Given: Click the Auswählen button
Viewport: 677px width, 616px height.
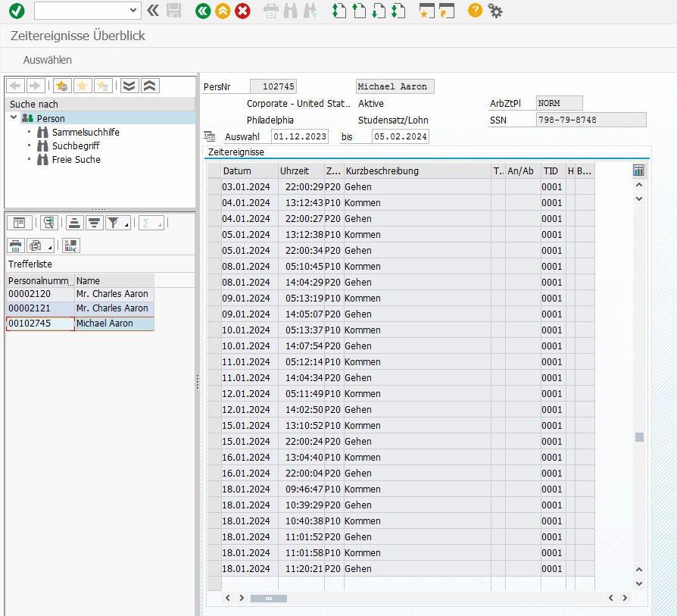Looking at the screenshot, I should pos(48,60).
